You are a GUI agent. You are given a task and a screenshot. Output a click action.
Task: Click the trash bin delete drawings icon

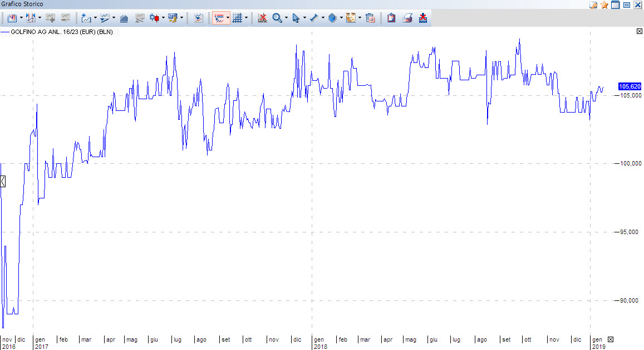point(370,18)
